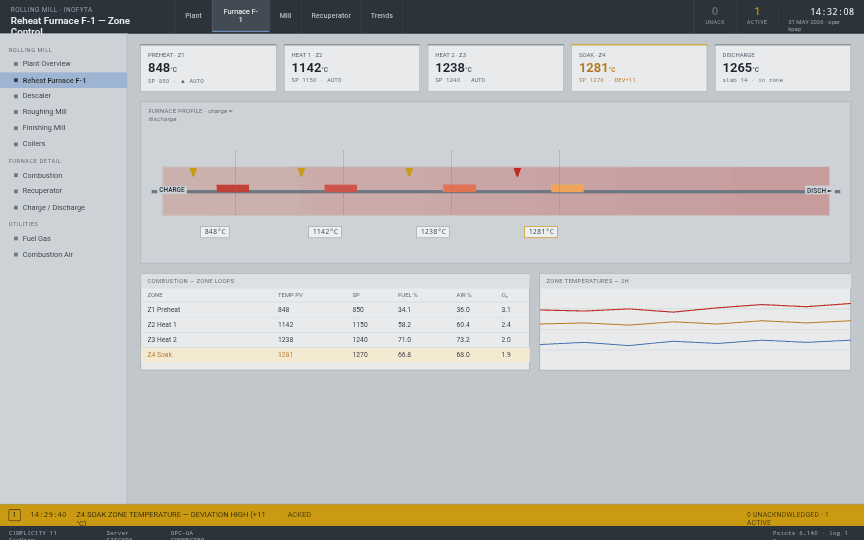Open Descaler in sidebar
The height and width of the screenshot is (540, 864).
pos(63,96)
